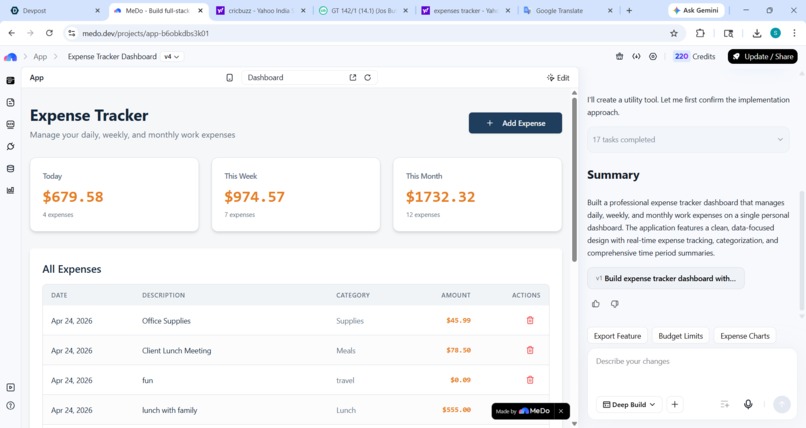Screen dimensions: 806x428
Task: Click the $555.00 amount cell
Action: click(x=456, y=410)
